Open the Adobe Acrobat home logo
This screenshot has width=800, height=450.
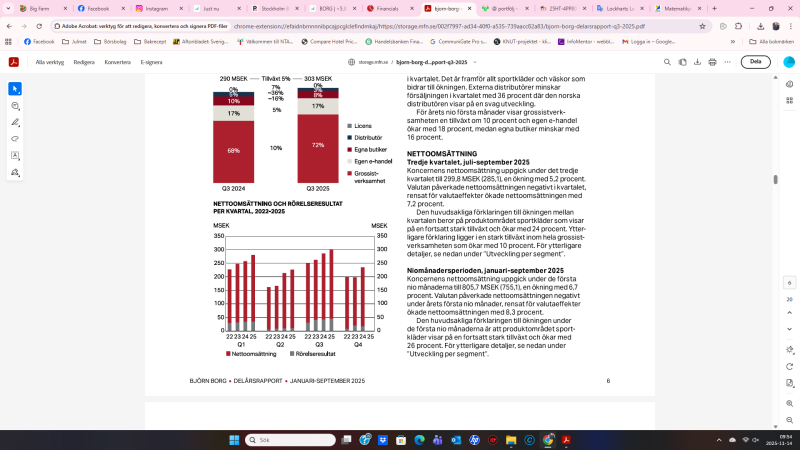pyautogui.click(x=14, y=62)
